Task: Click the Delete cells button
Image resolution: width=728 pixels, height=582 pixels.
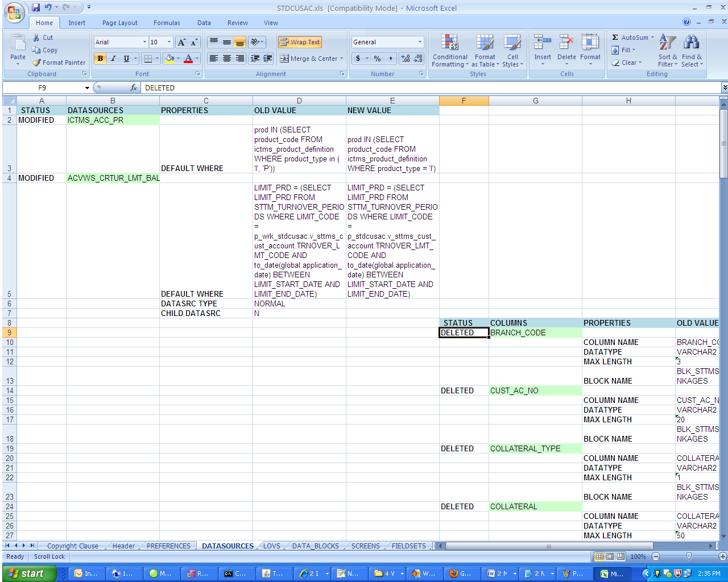Action: (x=566, y=50)
